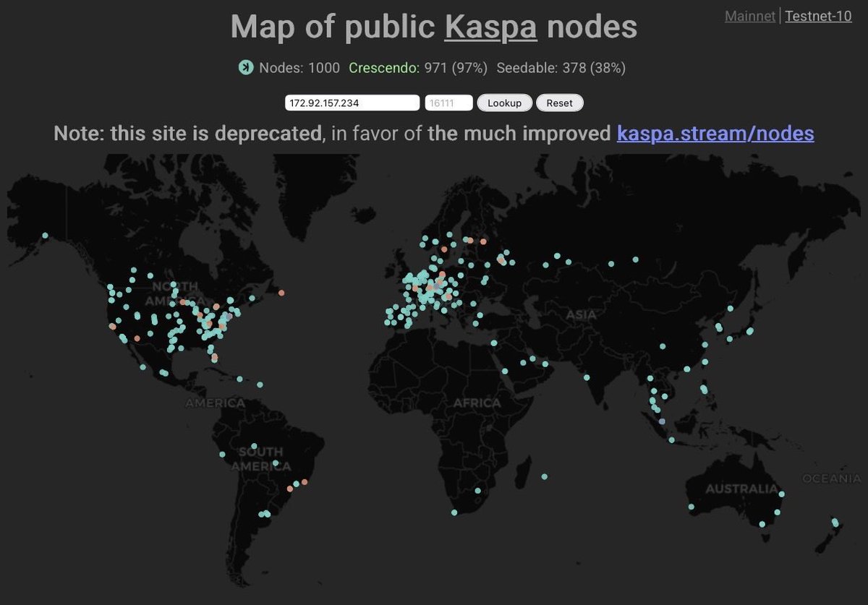
Task: Click the Reset button
Action: [x=559, y=103]
